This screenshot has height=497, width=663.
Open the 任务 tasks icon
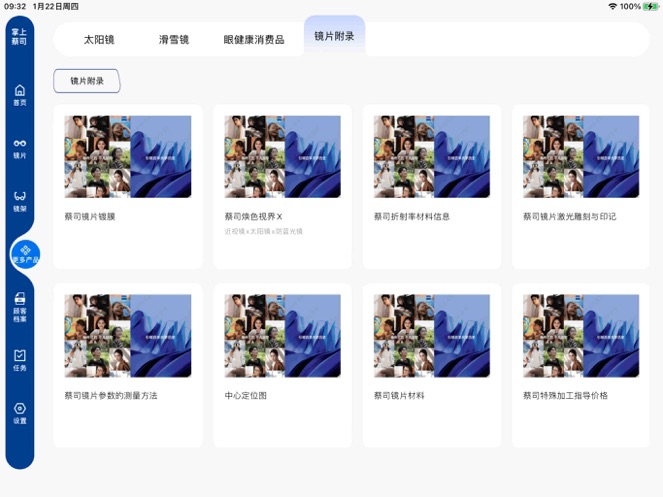click(x=19, y=360)
